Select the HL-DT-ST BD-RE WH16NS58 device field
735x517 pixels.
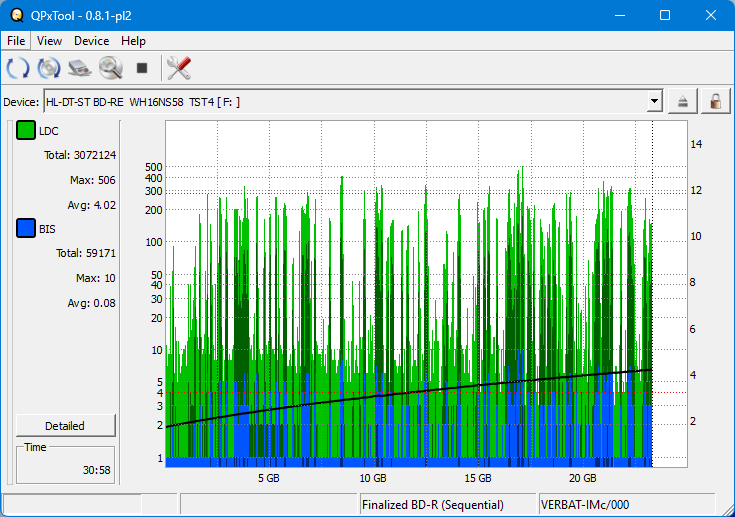pos(353,101)
